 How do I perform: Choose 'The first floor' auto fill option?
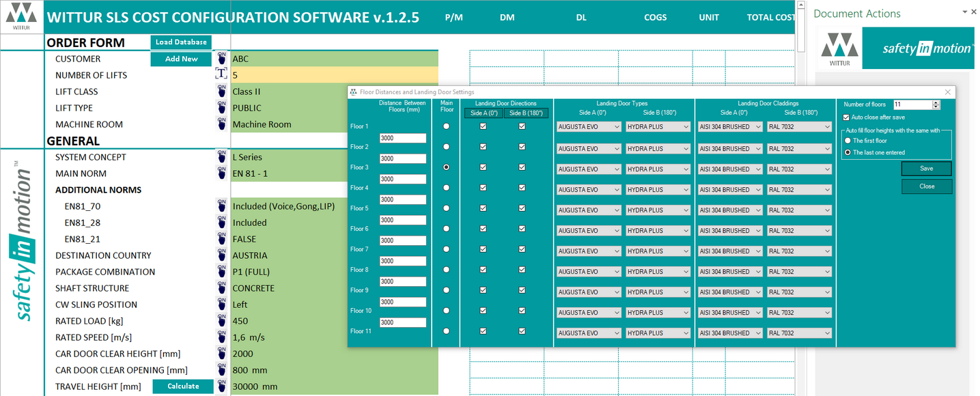(848, 141)
